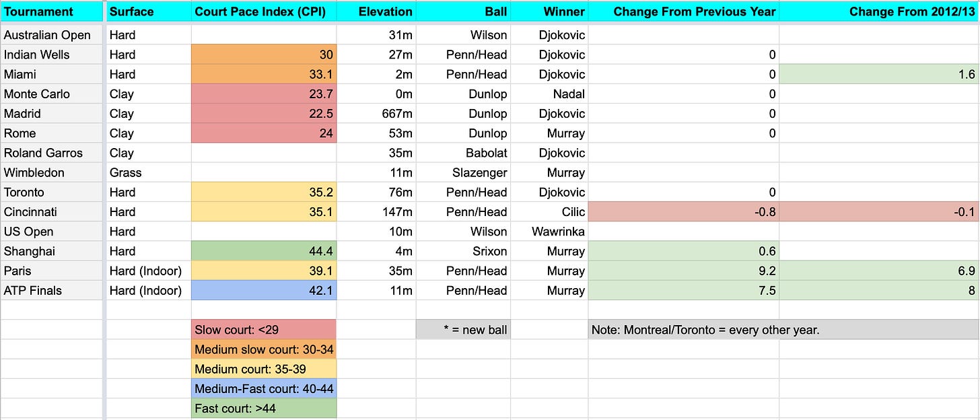Viewport: 980px width, 420px height.
Task: Select the CPI value 44.4 cell
Action: (x=264, y=251)
